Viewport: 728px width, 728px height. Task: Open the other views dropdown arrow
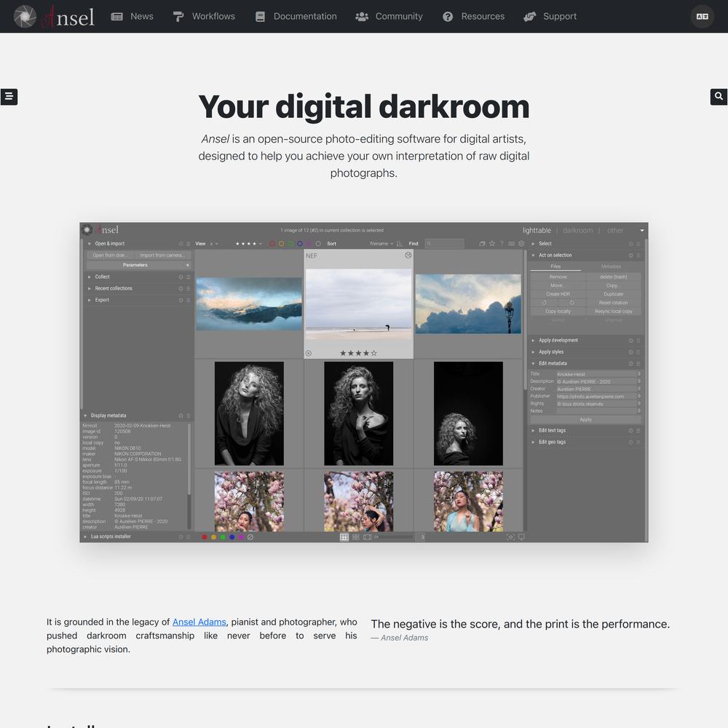click(x=642, y=230)
